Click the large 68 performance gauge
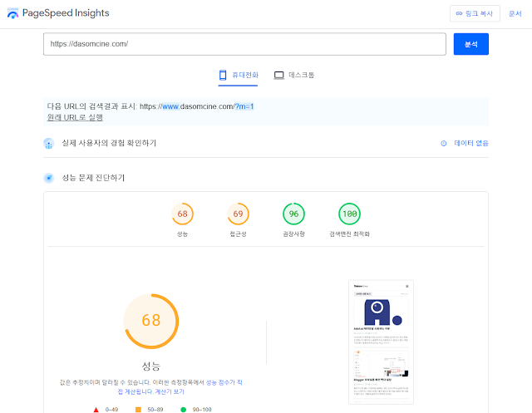 tap(151, 321)
